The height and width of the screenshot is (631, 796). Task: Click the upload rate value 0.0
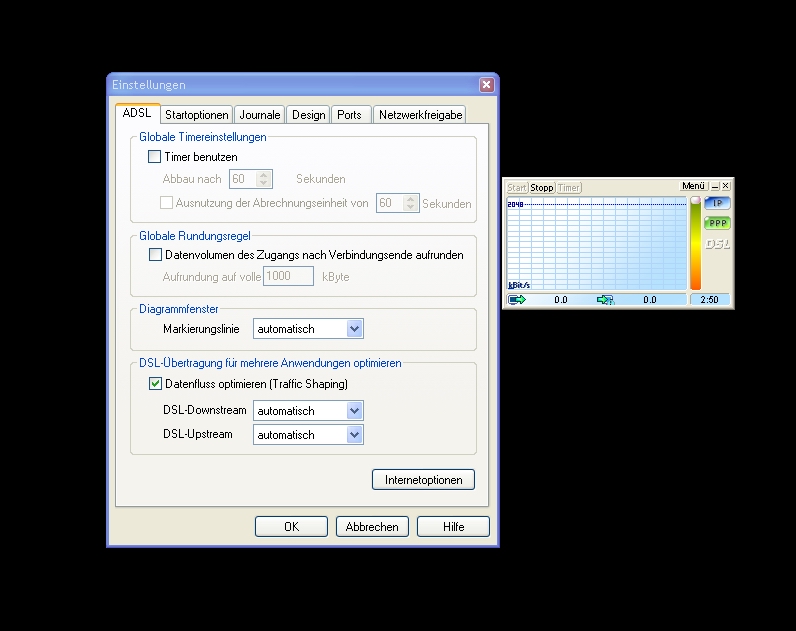(x=560, y=300)
